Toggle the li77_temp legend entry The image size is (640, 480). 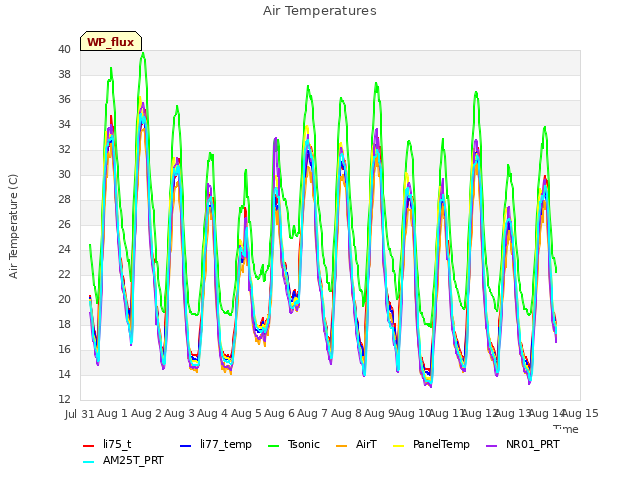click(x=216, y=444)
